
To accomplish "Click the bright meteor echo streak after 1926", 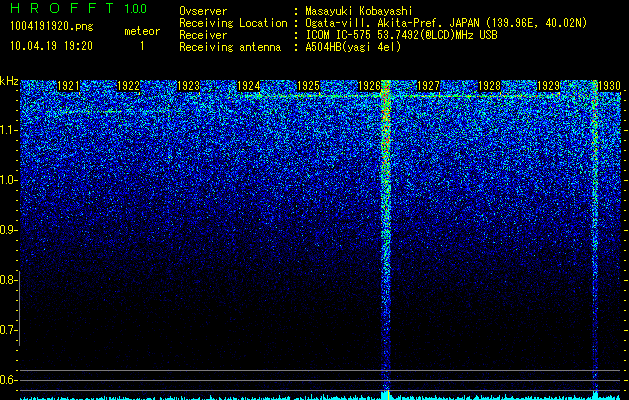I will click(x=386, y=235).
